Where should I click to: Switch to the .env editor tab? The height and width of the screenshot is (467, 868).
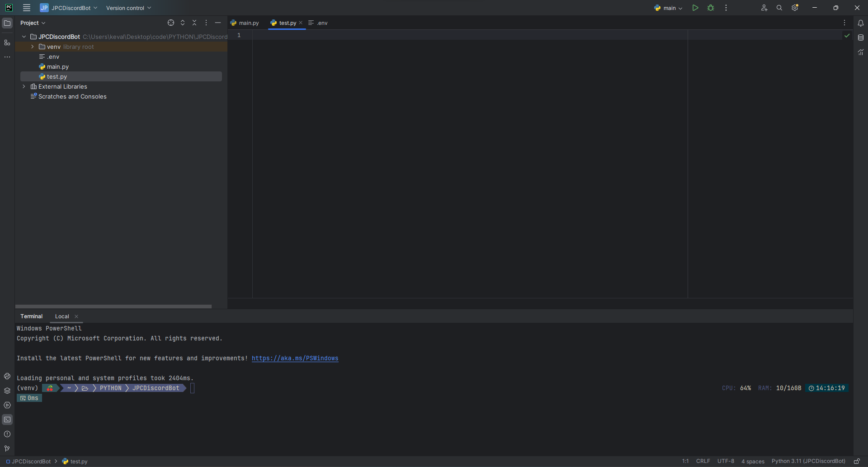318,23
